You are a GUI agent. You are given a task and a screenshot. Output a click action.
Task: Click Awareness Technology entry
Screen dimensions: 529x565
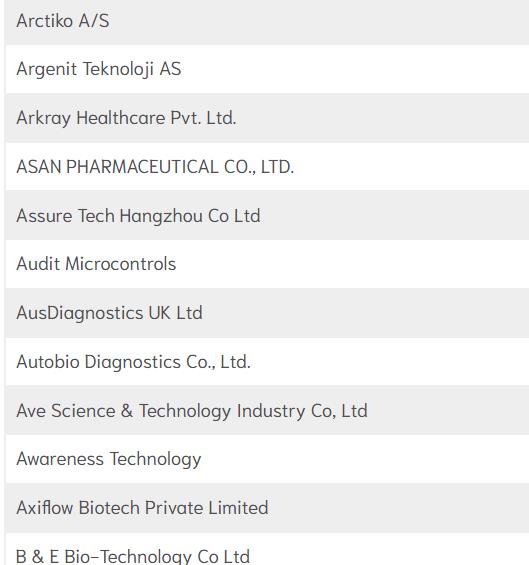click(x=267, y=459)
